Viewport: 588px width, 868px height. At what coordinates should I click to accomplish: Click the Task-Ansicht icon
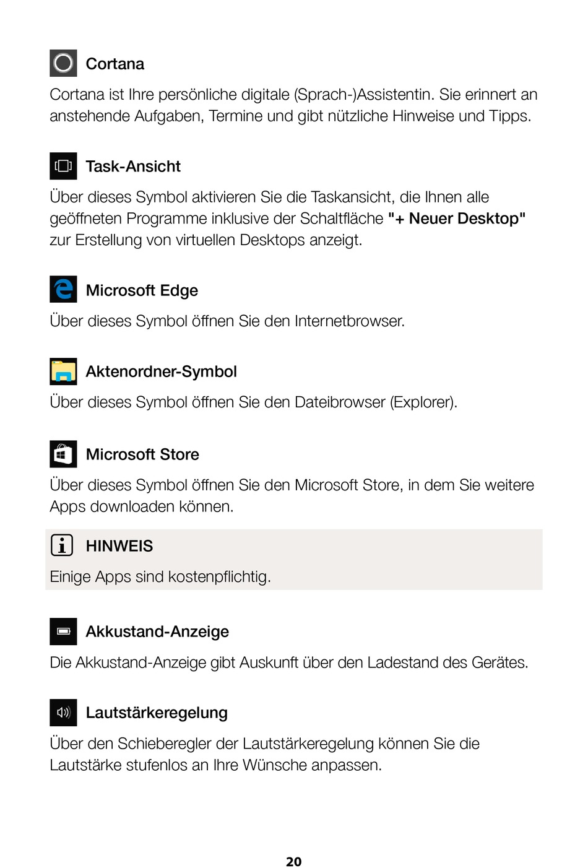coord(63,166)
